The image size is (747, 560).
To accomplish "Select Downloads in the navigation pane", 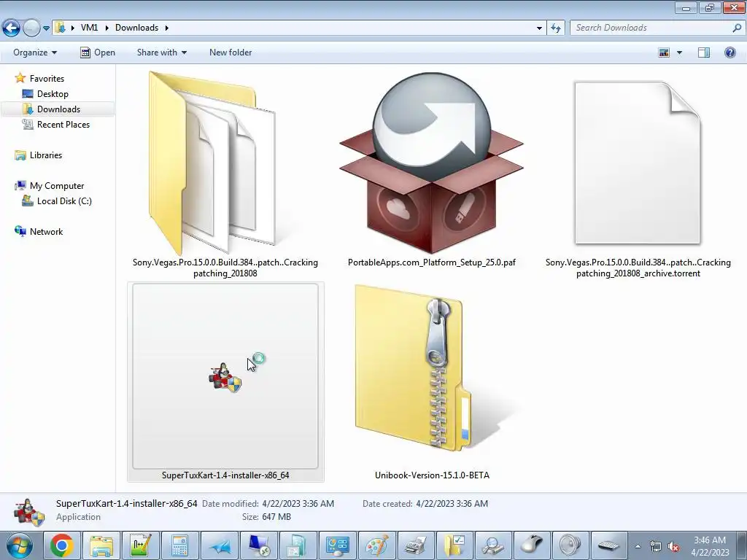I will pos(58,109).
